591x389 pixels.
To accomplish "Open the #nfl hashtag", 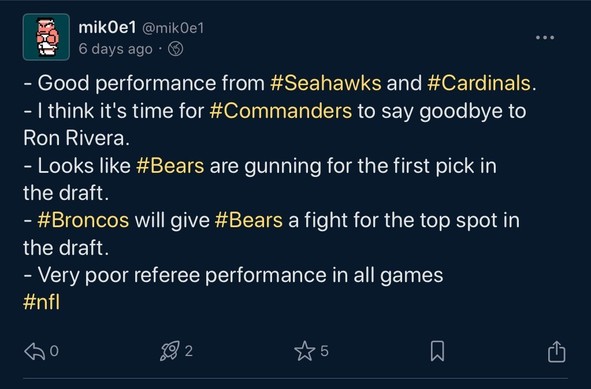I will coord(41,302).
